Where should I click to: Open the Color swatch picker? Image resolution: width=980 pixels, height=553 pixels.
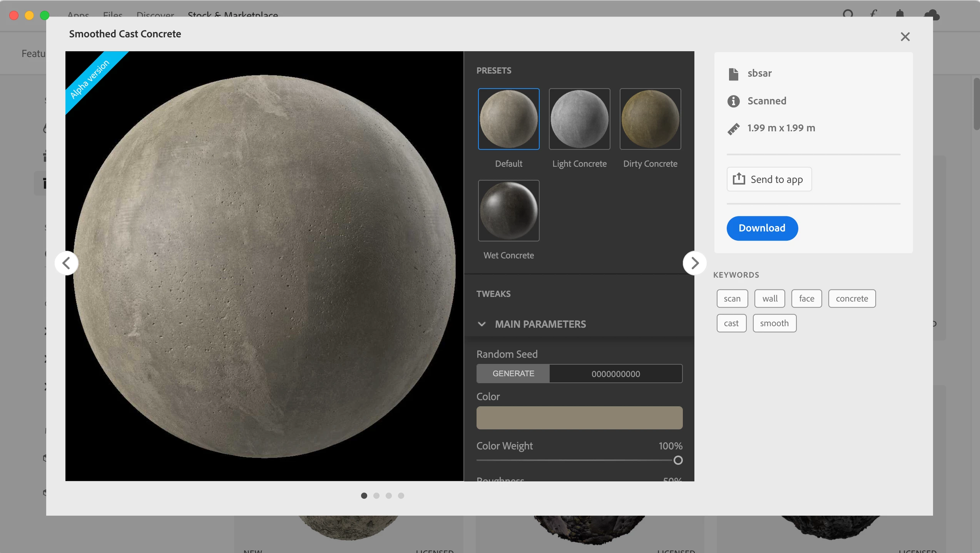click(579, 417)
